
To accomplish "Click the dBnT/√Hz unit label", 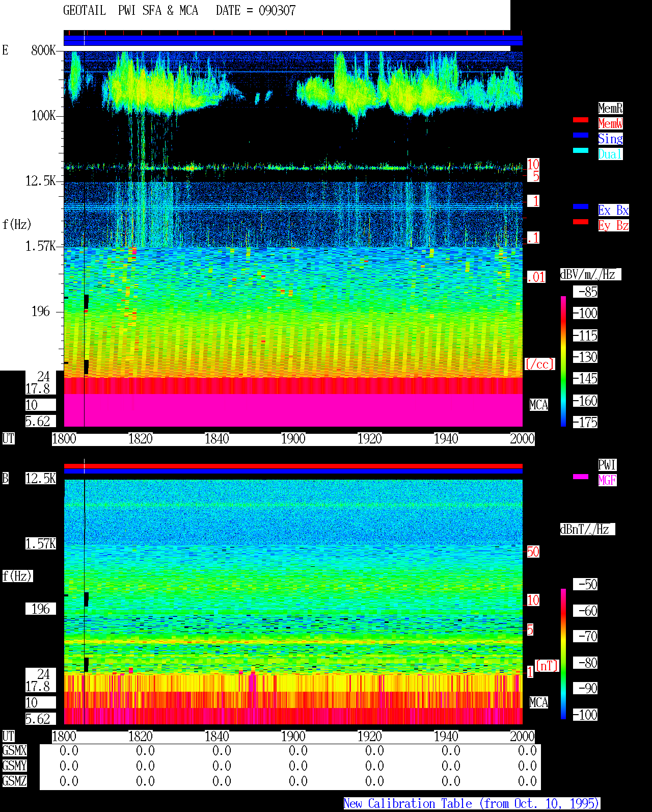I will [587, 529].
